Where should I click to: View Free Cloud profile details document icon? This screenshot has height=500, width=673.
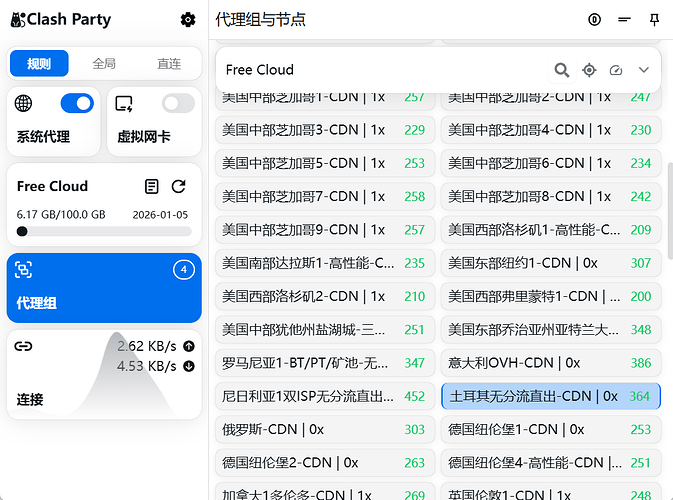coord(151,186)
